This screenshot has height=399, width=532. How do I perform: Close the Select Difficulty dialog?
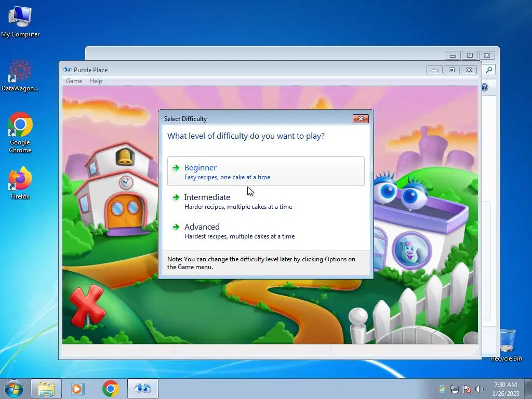[x=361, y=118]
